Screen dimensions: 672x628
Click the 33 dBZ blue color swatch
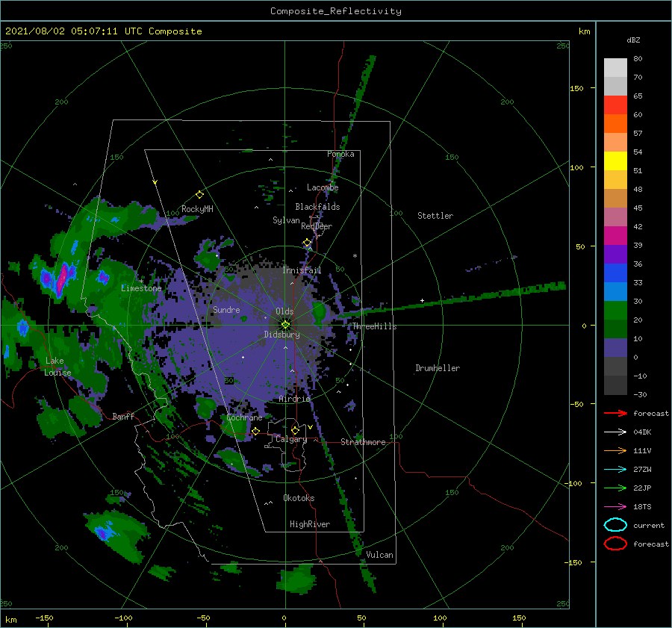pyautogui.click(x=615, y=273)
